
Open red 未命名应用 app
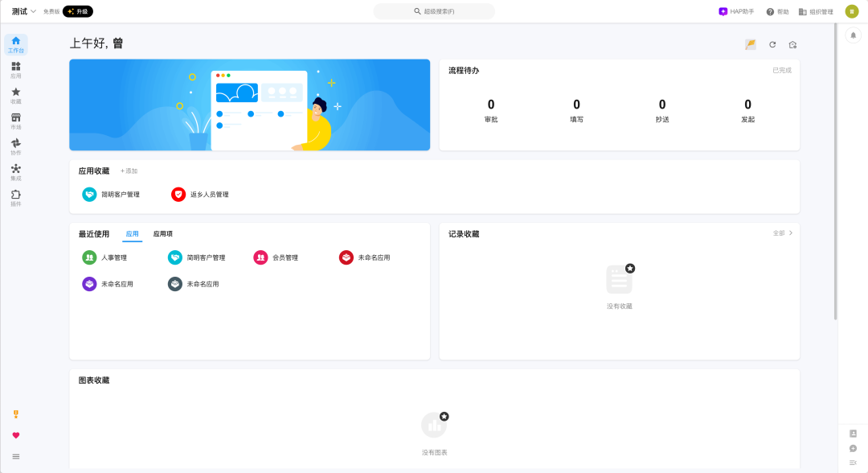[x=364, y=257]
